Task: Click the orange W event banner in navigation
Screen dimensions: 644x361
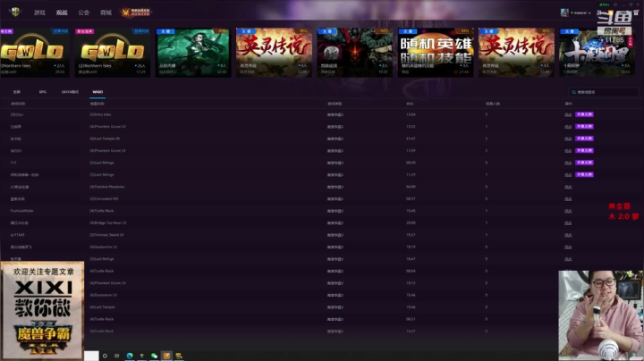Action: coord(136,13)
